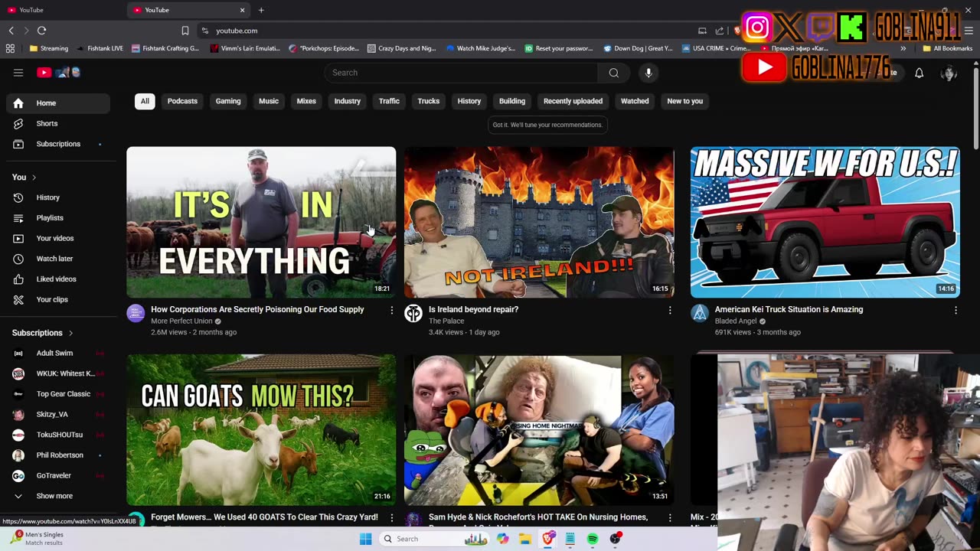Click Brave browser taskbar icon
Image resolution: width=980 pixels, height=551 pixels.
(548, 539)
